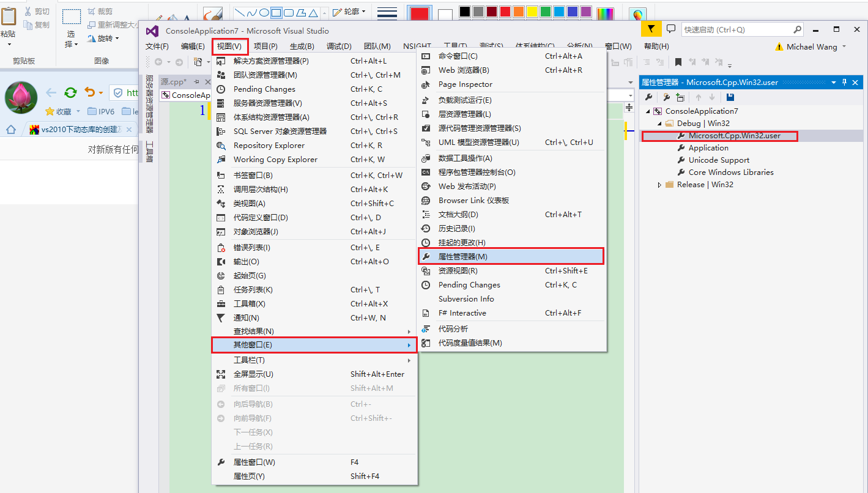This screenshot has height=493, width=868.
Task: Select 解决方案资源管理器(P) menu entry
Action: pyautogui.click(x=314, y=61)
